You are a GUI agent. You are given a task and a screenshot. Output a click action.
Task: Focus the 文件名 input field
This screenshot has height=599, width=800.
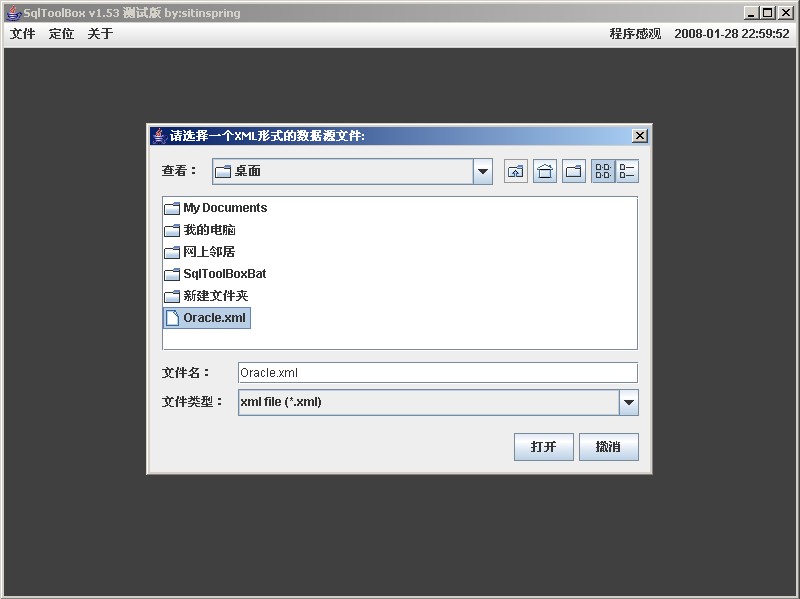click(x=438, y=373)
